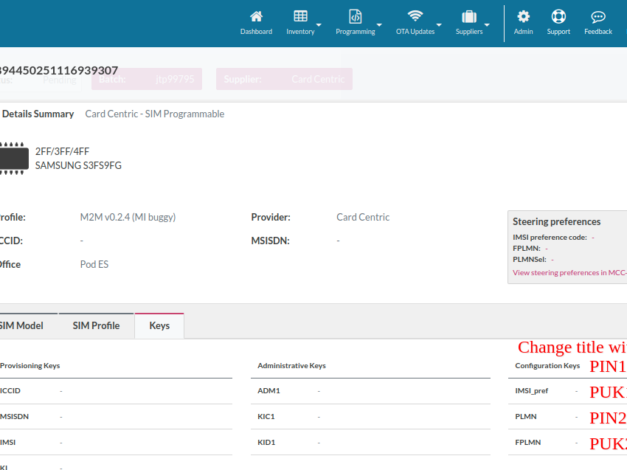Switch to the SIM Model tab

[x=20, y=326]
